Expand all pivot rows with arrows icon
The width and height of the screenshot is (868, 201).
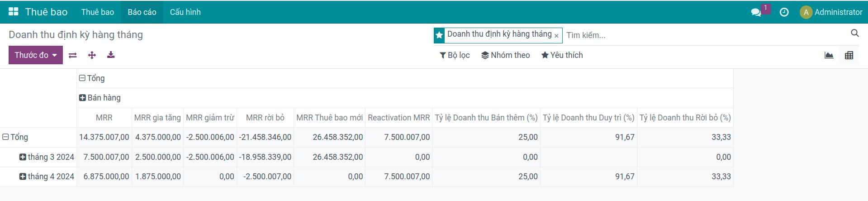point(92,55)
